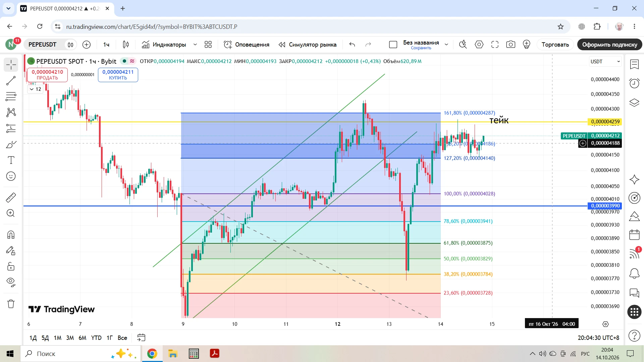Open the forecasting and measurement tools
Image resolution: width=644 pixels, height=362 pixels.
point(11,128)
